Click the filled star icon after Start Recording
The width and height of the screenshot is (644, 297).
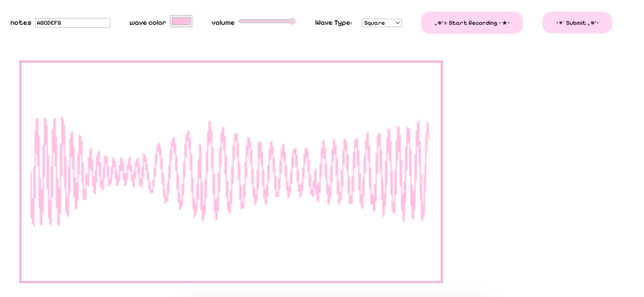point(505,23)
